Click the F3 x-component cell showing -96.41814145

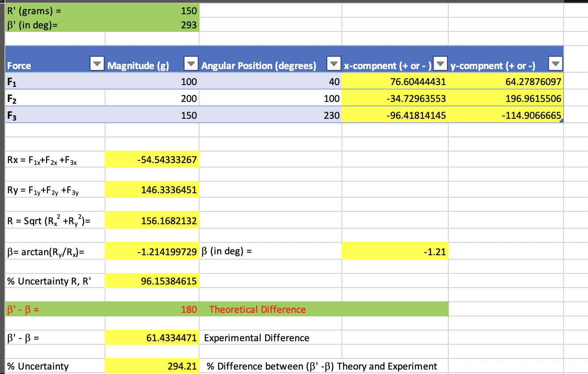coord(395,115)
